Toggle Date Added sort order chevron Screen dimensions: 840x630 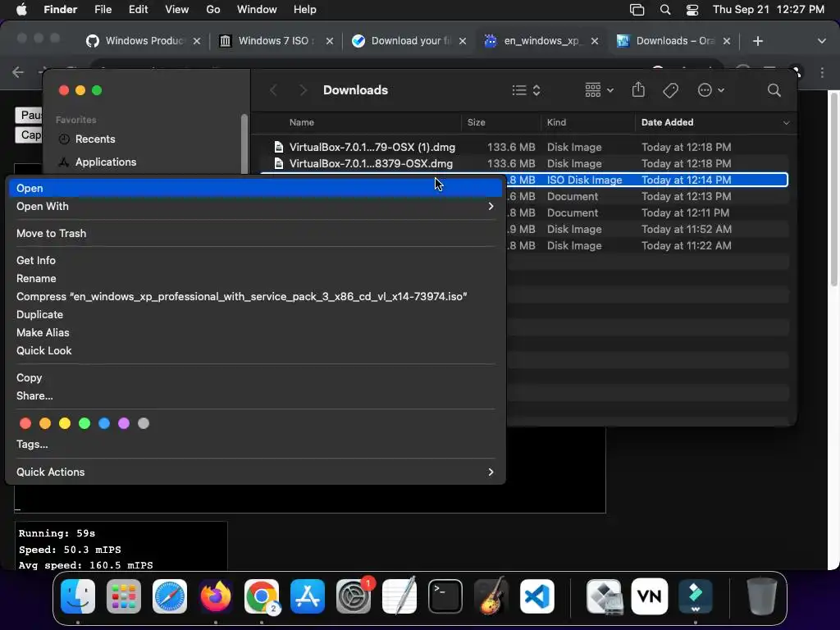pyautogui.click(x=786, y=123)
